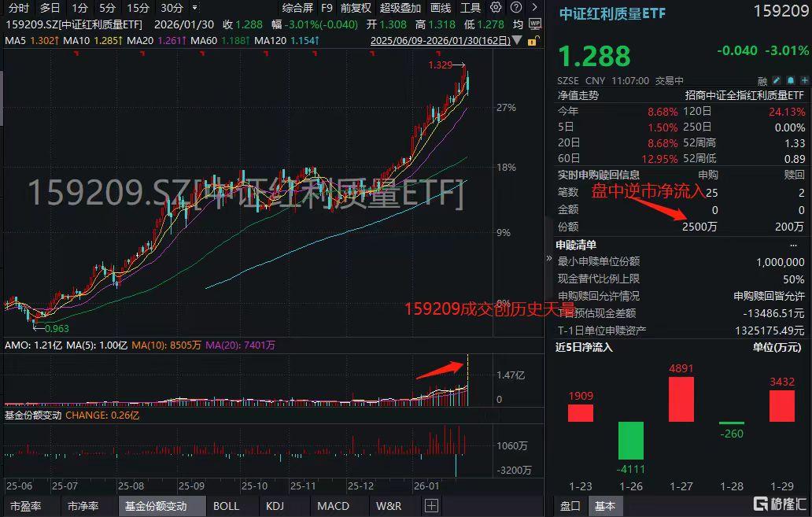Click the MA5 1.302 indicator label
812x517 pixels.
click(x=32, y=40)
